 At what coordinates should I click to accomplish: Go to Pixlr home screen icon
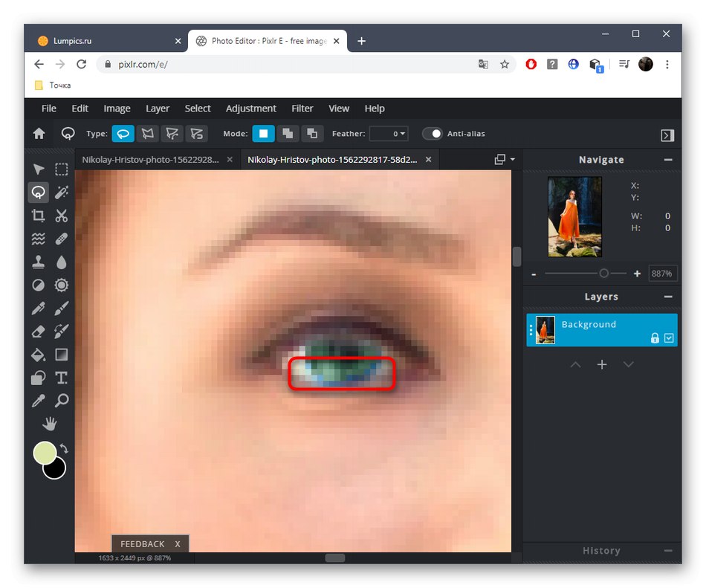pyautogui.click(x=39, y=134)
